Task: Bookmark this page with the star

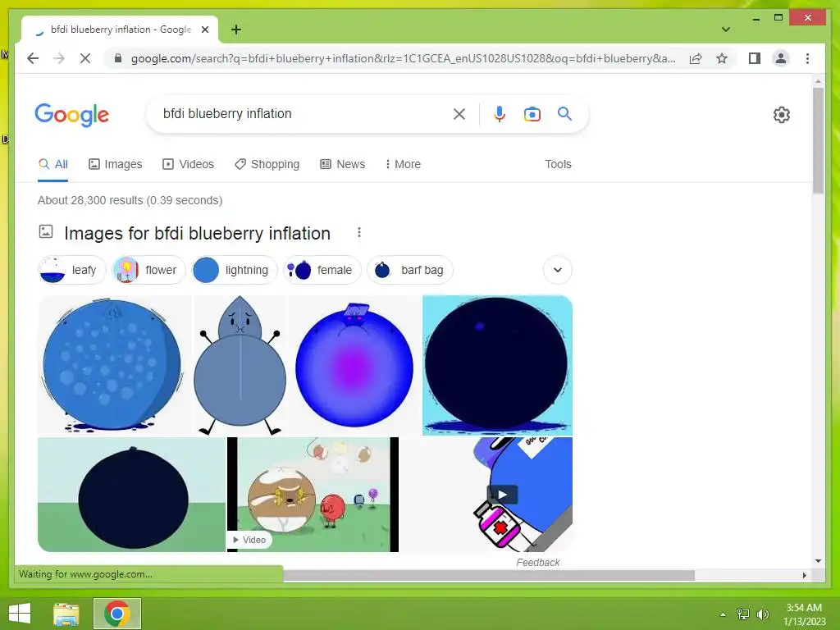Action: click(x=722, y=58)
